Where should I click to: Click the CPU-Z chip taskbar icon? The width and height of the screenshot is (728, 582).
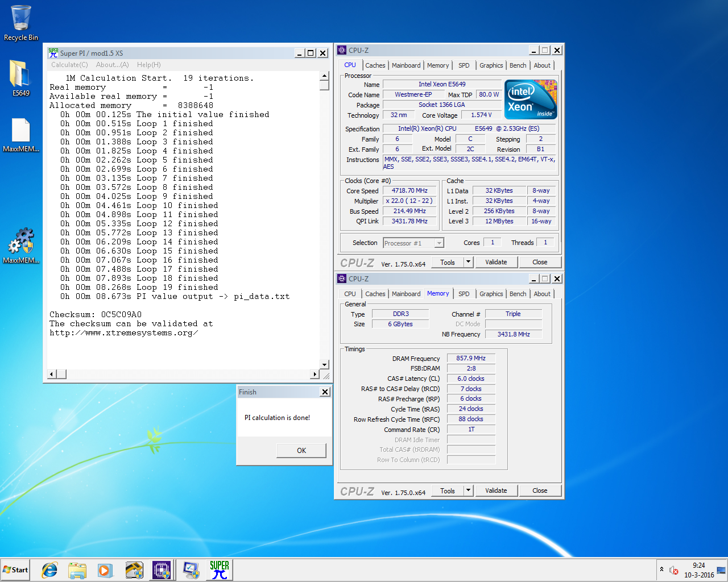pyautogui.click(x=161, y=570)
